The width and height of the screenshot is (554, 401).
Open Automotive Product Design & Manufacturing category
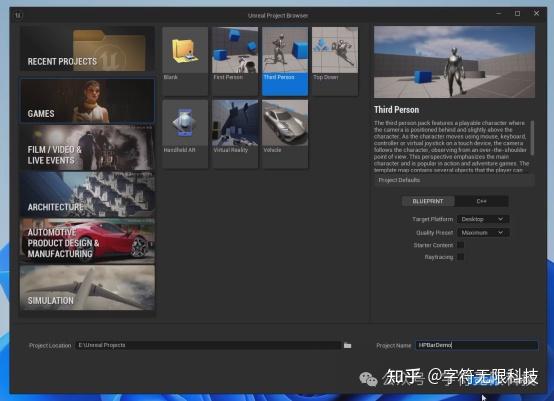click(x=87, y=241)
